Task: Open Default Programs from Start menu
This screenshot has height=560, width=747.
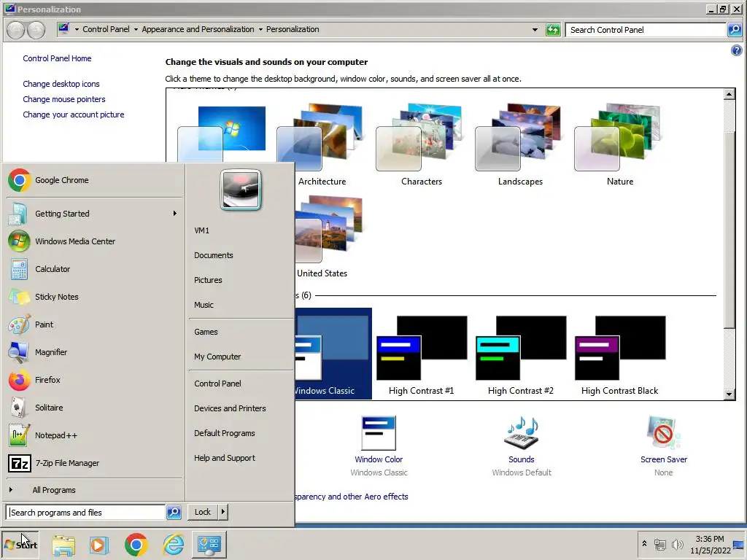Action: coord(241,433)
